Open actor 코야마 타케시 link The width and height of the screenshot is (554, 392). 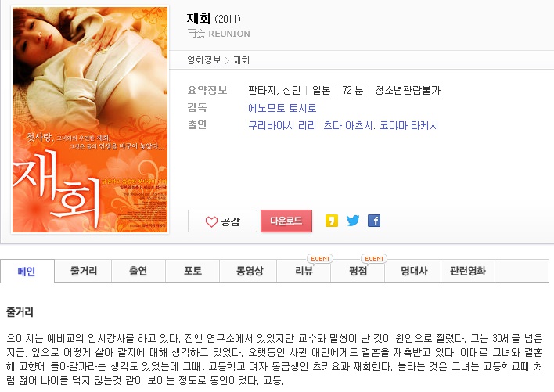(x=408, y=126)
